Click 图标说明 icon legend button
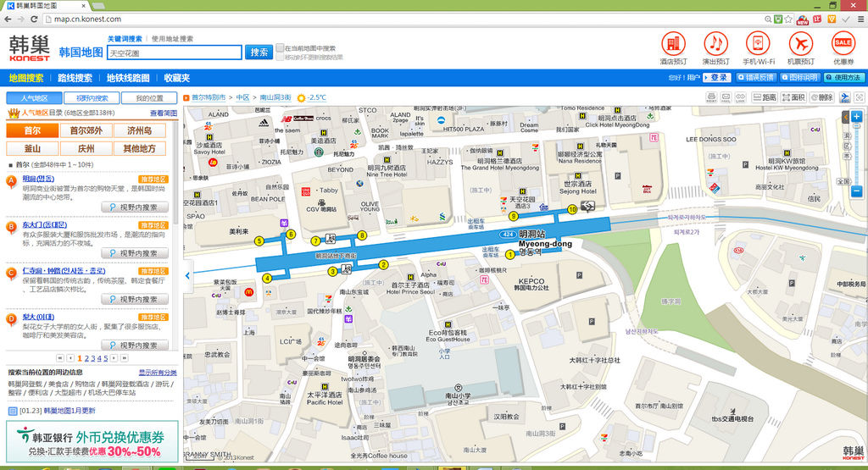868x470 pixels. click(799, 78)
